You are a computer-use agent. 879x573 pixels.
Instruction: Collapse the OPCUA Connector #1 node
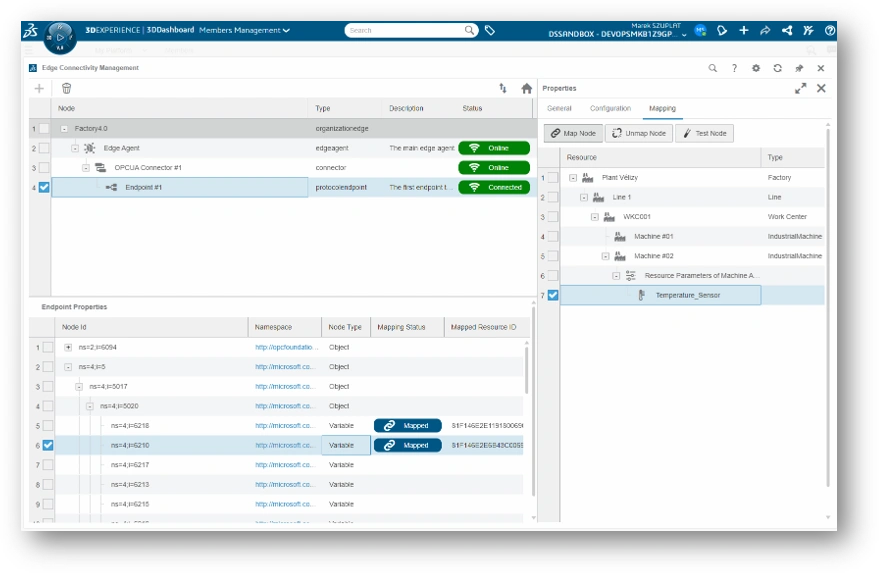(86, 168)
